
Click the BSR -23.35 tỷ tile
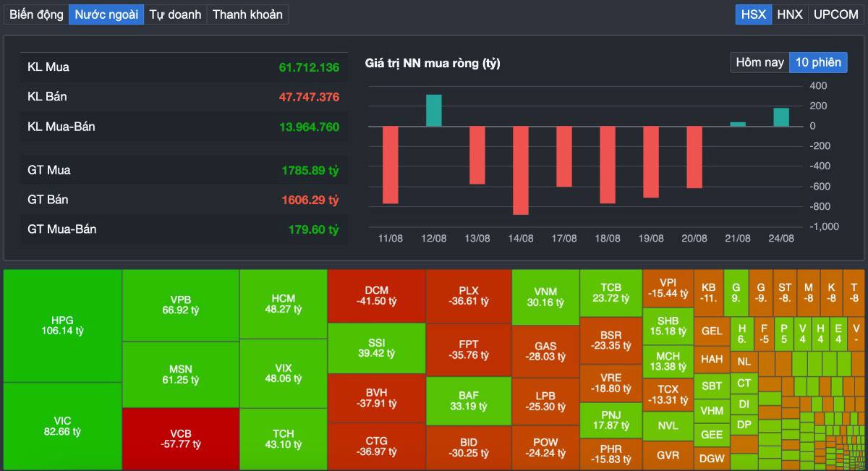(611, 341)
